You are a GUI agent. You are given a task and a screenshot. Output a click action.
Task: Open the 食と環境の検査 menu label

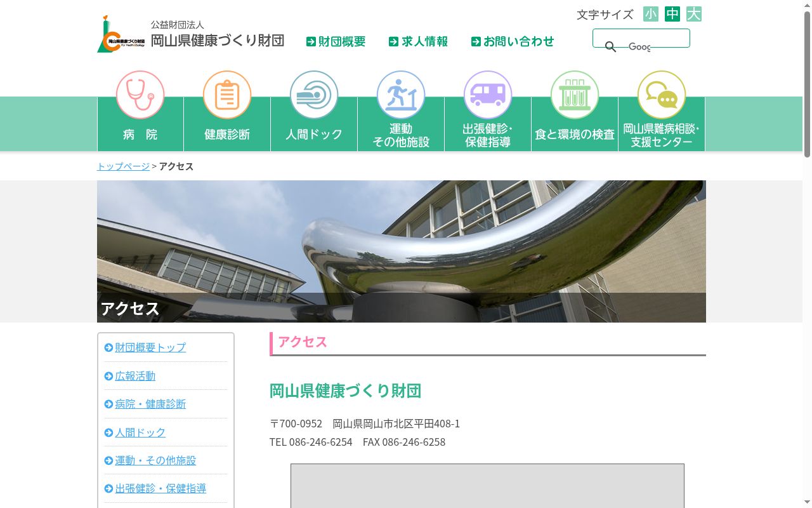point(575,135)
